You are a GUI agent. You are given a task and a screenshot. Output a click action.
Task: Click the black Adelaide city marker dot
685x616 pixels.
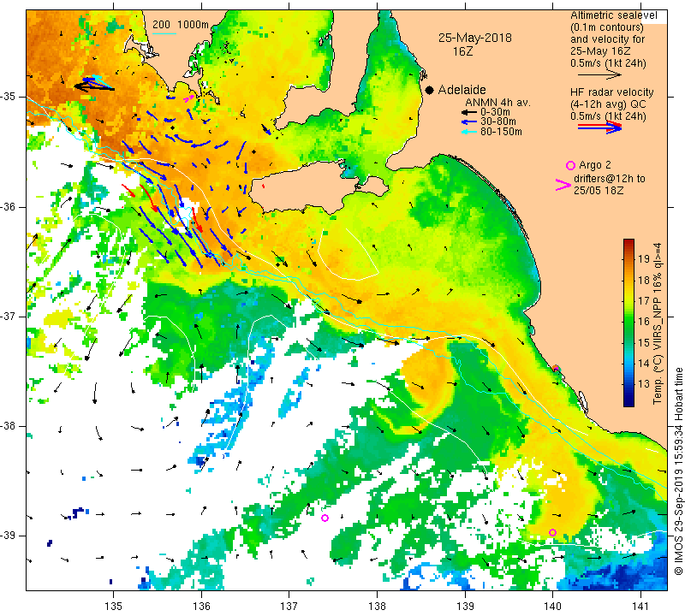(430, 90)
